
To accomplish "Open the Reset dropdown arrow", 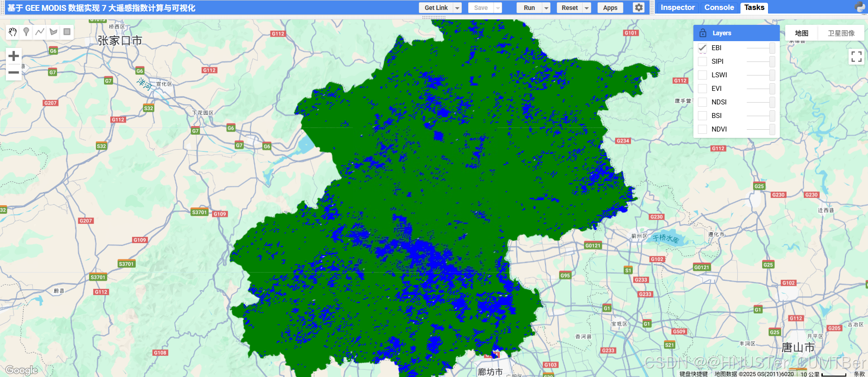I will tap(587, 8).
